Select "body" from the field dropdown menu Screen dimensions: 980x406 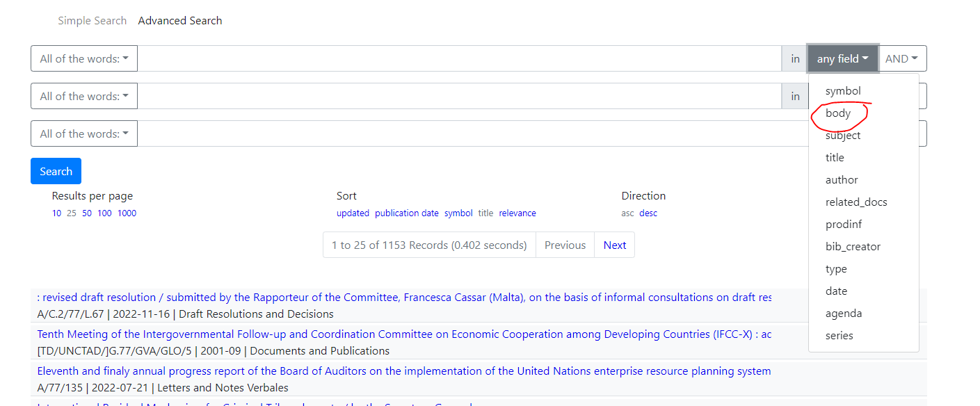tap(837, 113)
